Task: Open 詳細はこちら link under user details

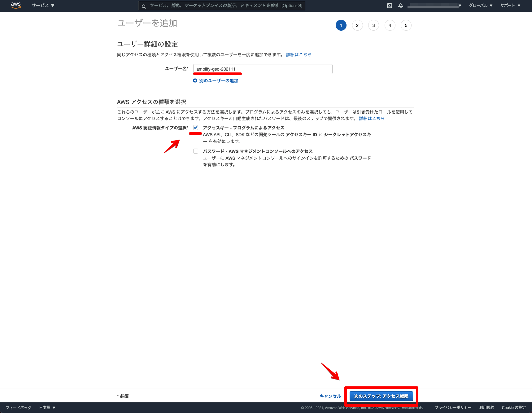Action: tap(299, 55)
